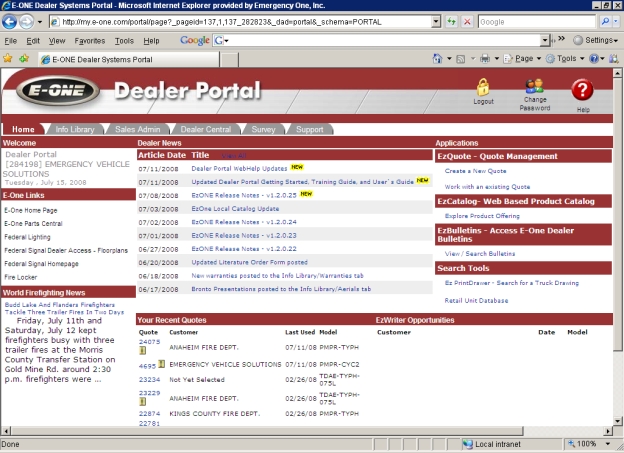Click the Federal Lighting link
The width and height of the screenshot is (624, 453).
click(x=27, y=237)
